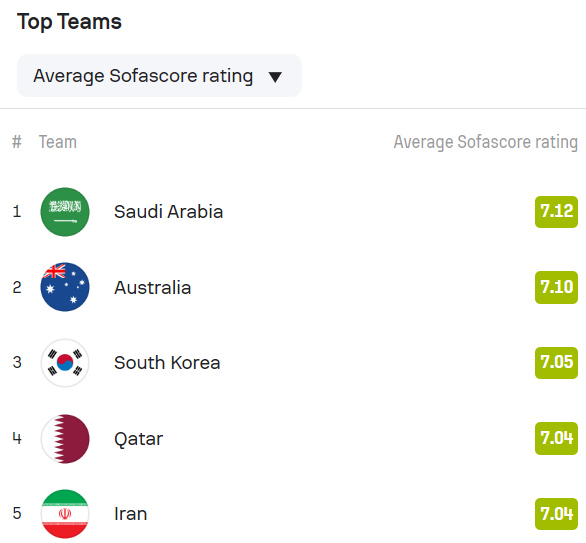Click the Australia flag icon
The width and height of the screenshot is (586, 543).
(65, 287)
